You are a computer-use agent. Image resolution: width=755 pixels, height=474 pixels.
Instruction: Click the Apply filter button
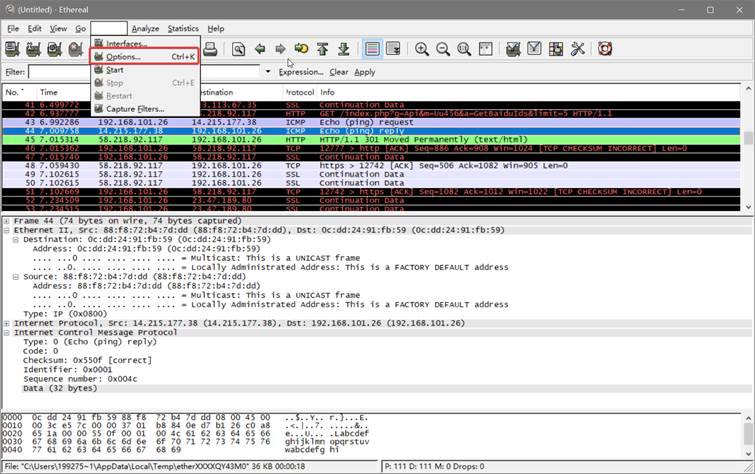click(x=364, y=72)
